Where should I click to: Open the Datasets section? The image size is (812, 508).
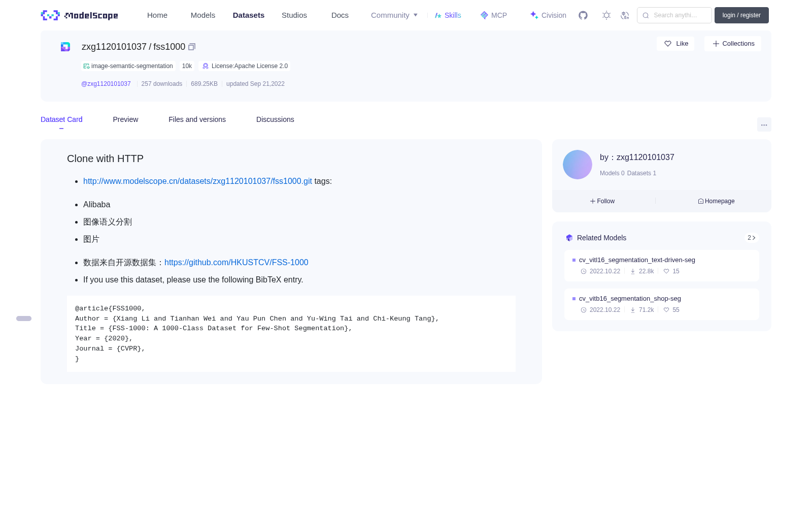pos(249,15)
